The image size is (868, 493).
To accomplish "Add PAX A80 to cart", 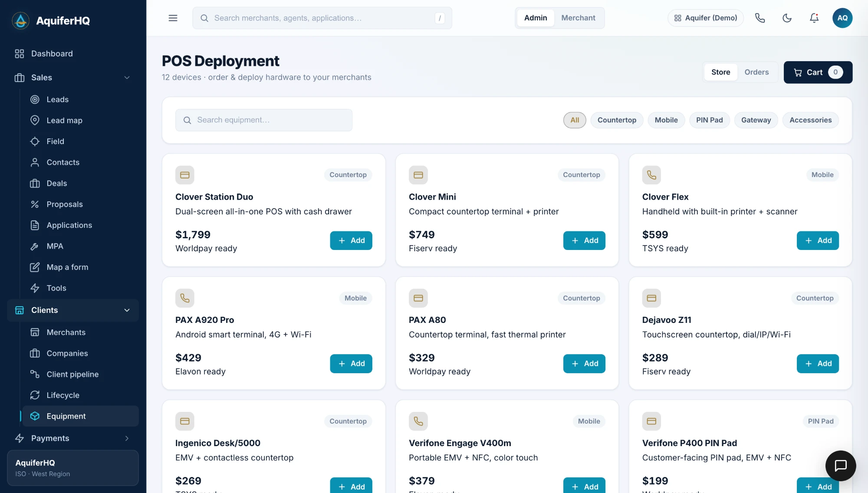I will coord(584,364).
